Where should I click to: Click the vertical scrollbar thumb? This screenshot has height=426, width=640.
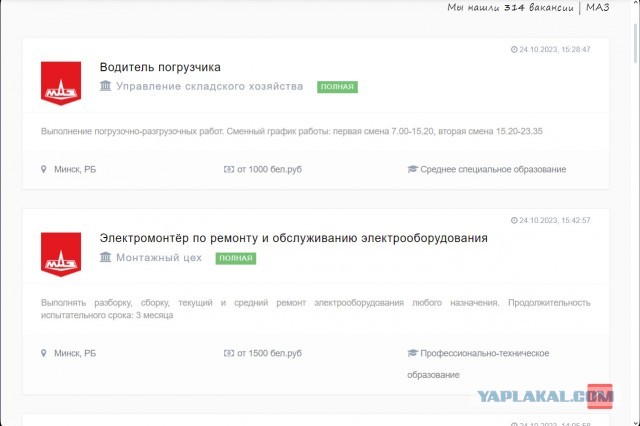636,43
